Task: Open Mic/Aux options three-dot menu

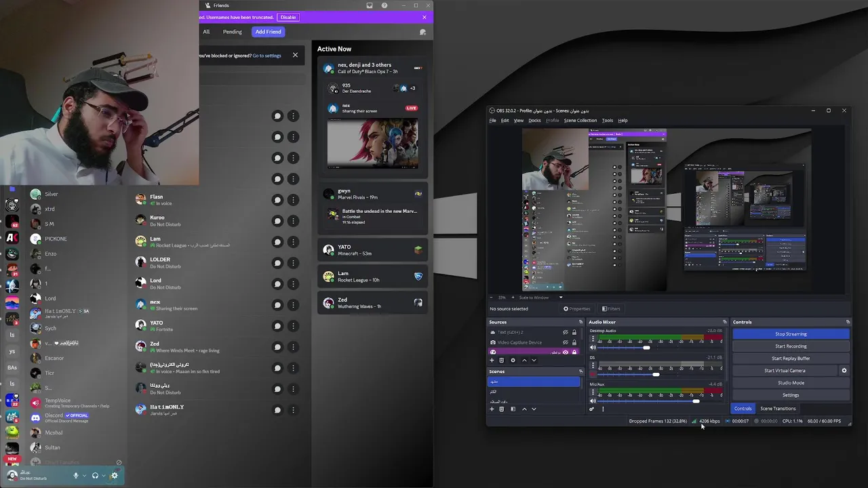Action: point(593,392)
